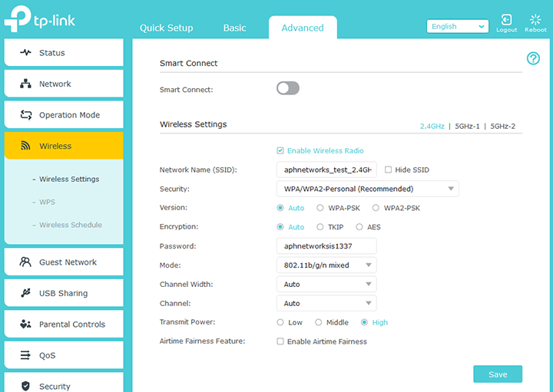Click the Reboot icon
This screenshot has height=392, width=553.
[x=535, y=20]
